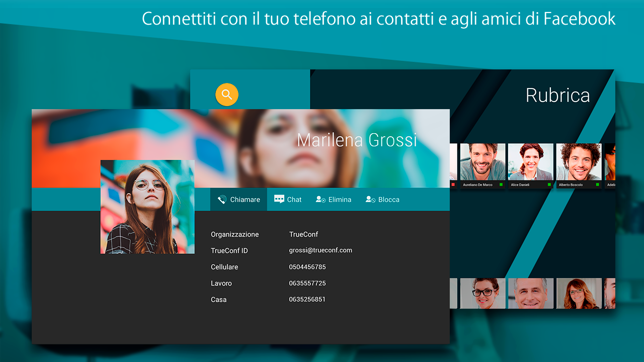644x362 pixels.
Task: Select the bottom-row woman with wavy auburn hair
Action: 579,293
